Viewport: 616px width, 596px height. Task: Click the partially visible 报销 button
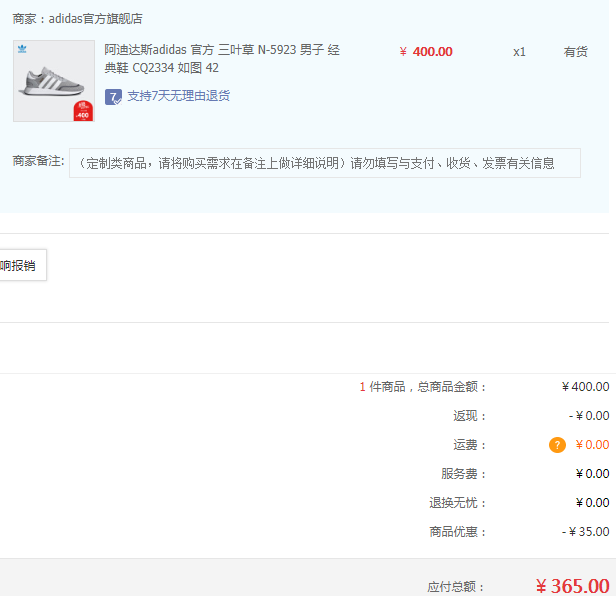click(x=23, y=265)
